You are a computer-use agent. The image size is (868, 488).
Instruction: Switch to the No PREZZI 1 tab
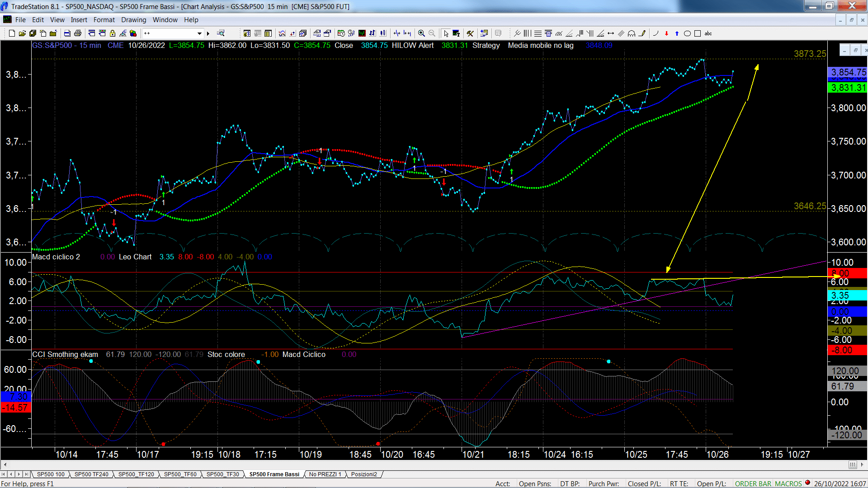tap(325, 474)
